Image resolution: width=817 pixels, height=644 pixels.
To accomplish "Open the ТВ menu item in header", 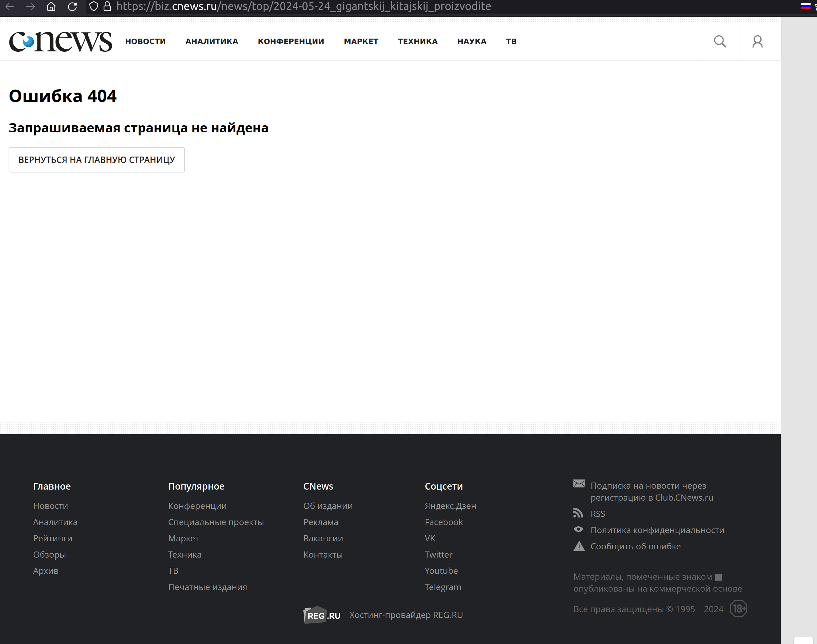I will 511,41.
